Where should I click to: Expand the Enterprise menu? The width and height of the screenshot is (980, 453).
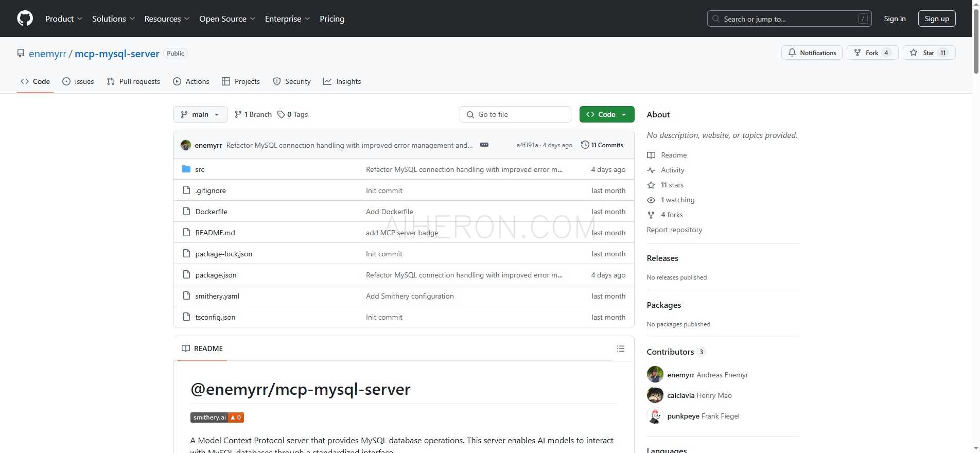click(288, 19)
